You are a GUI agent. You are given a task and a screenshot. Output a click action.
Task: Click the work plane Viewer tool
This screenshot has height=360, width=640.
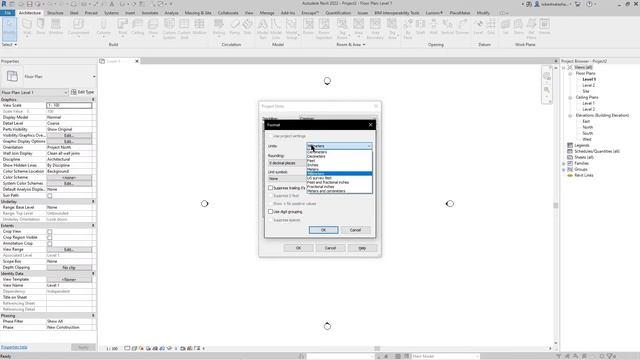coord(544,27)
